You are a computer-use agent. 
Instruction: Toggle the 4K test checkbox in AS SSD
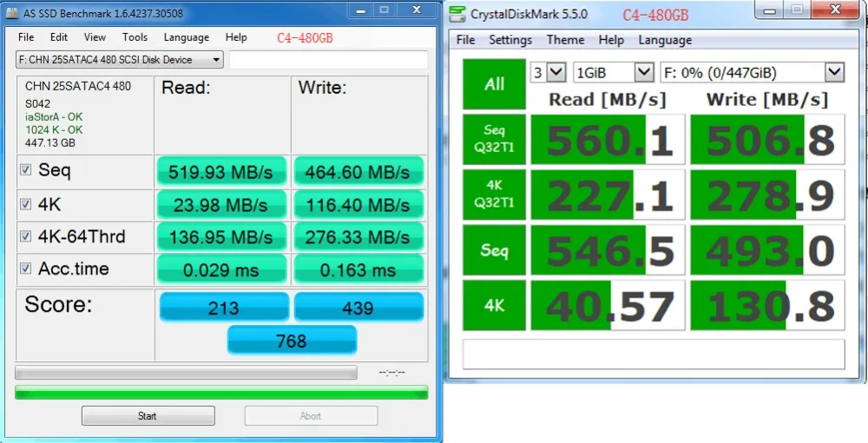(25, 204)
